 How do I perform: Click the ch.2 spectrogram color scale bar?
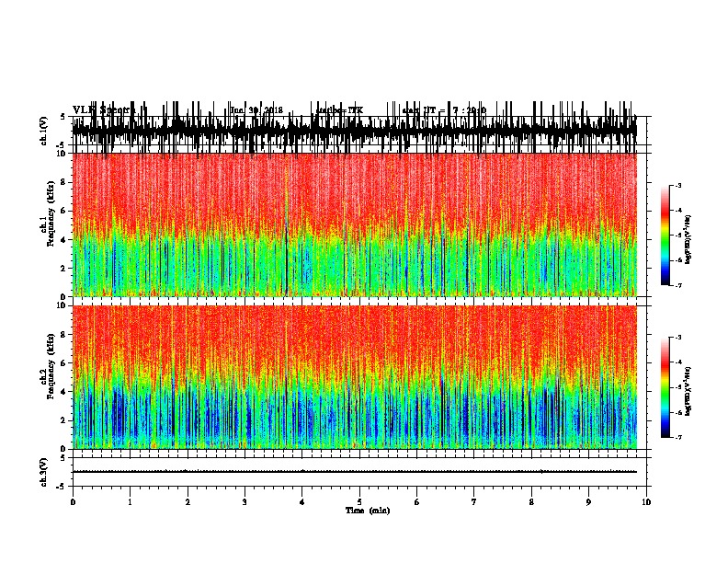pyautogui.click(x=665, y=387)
